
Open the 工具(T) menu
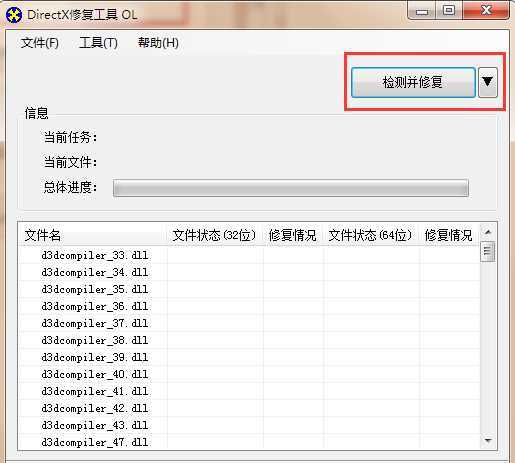point(98,43)
